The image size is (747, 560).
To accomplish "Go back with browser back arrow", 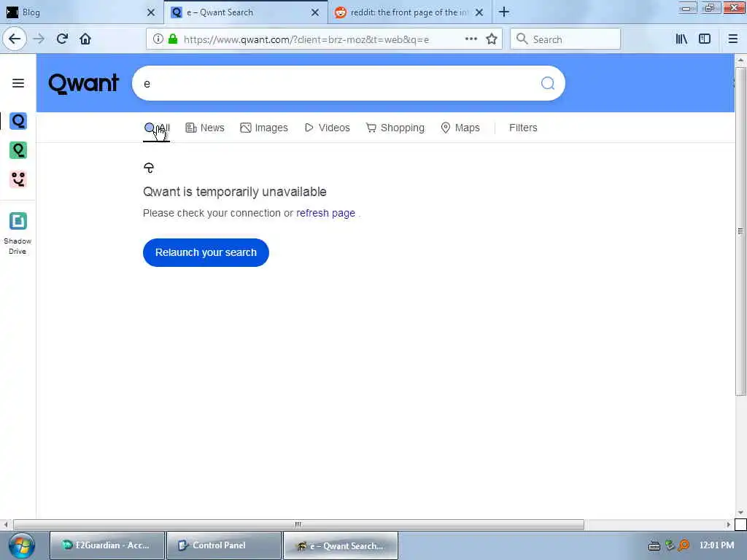I will (x=15, y=39).
